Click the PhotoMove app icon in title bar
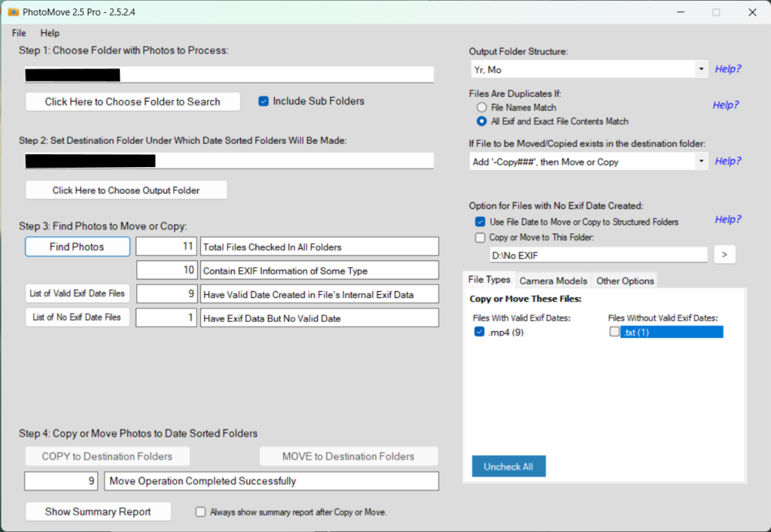 14,12
